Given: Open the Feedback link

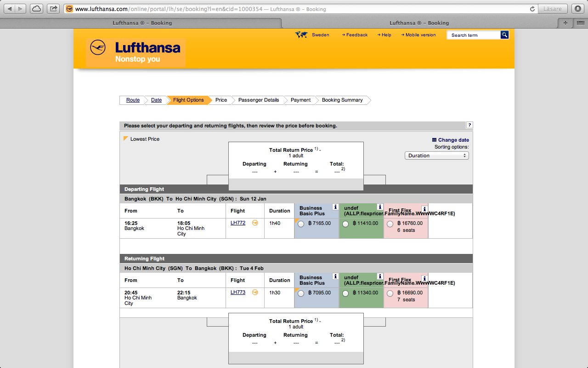Looking at the screenshot, I should (x=356, y=35).
